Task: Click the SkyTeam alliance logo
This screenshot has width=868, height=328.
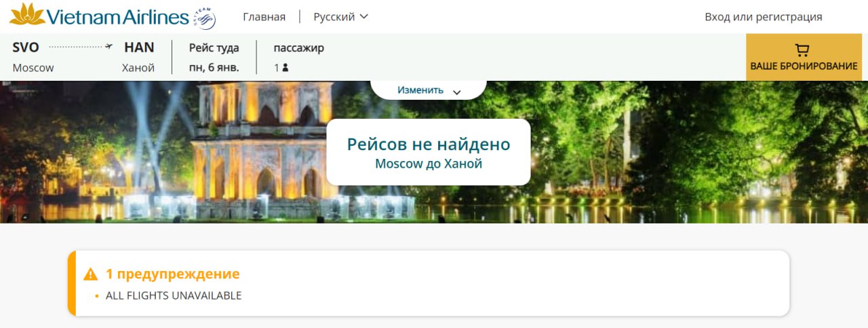Action: (x=204, y=18)
